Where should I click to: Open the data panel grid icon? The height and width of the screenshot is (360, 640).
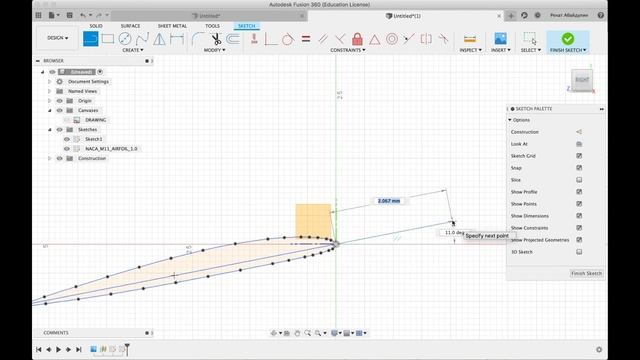[38, 16]
